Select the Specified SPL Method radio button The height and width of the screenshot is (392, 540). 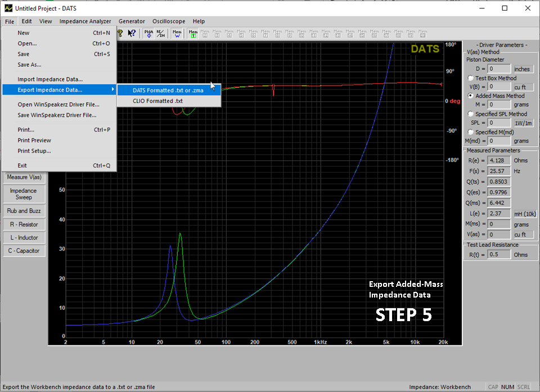coord(470,114)
